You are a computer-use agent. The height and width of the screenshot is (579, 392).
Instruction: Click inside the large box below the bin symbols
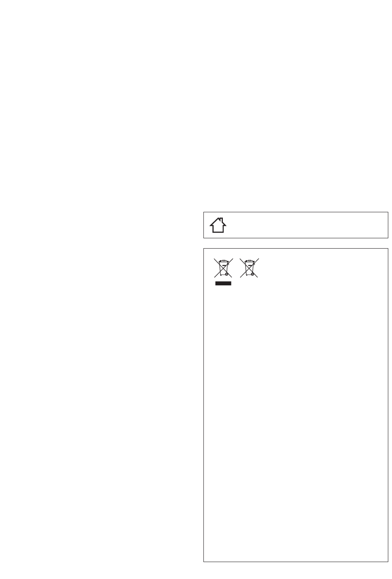point(296,421)
